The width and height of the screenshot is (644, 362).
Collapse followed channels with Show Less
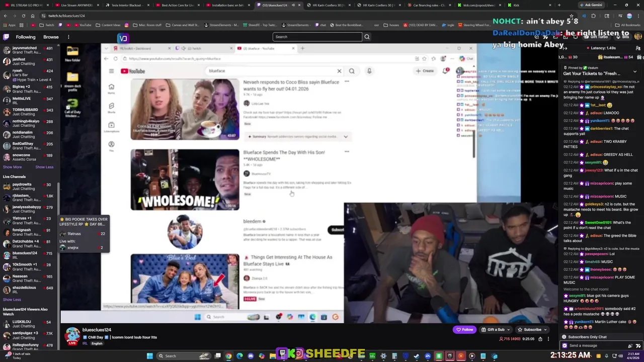click(x=44, y=167)
